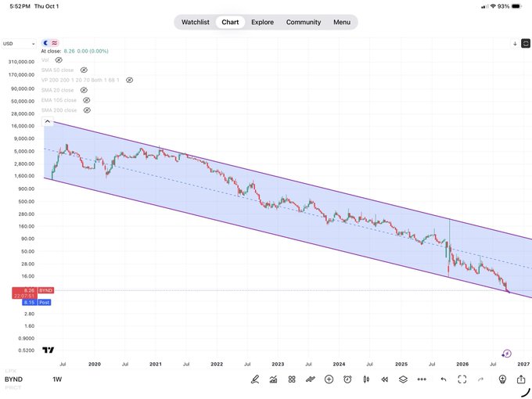Tap the 2025 label on time axis
This screenshot has height=399, width=532.
click(401, 364)
